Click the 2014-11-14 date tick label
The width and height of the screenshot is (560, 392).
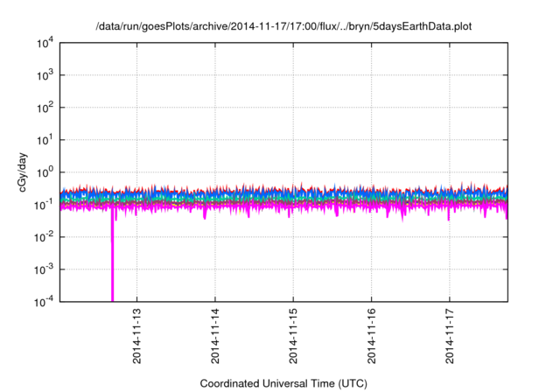[215, 336]
